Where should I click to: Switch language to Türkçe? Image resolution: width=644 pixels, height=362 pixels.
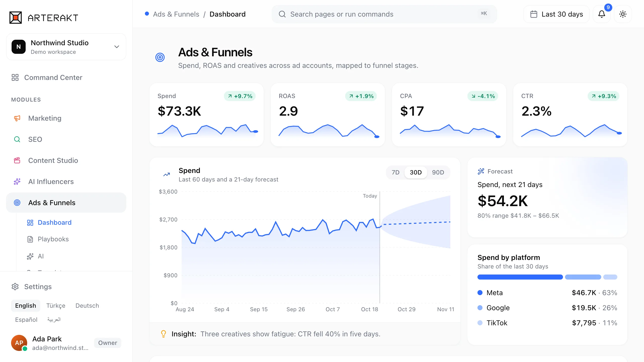[56, 306]
